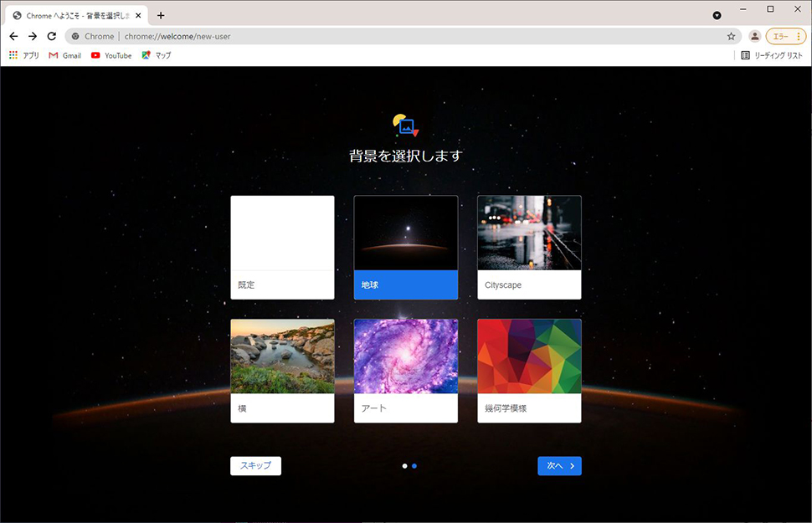Click the site info icon in address bar
This screenshot has height=523, width=812.
75,36
